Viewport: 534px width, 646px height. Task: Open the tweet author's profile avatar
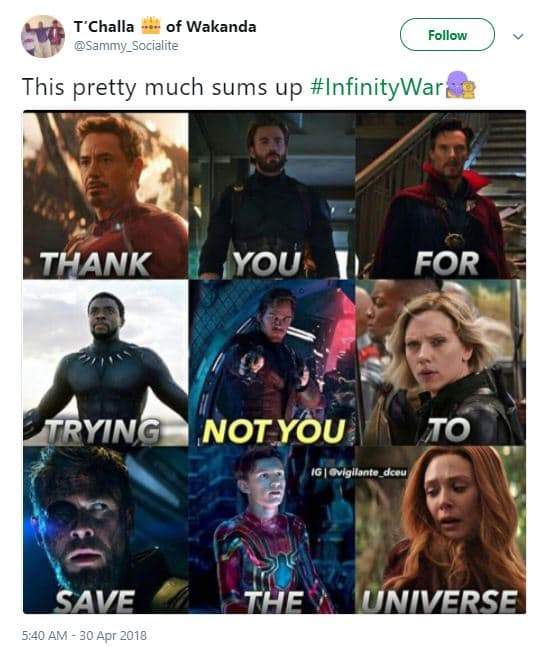point(43,36)
